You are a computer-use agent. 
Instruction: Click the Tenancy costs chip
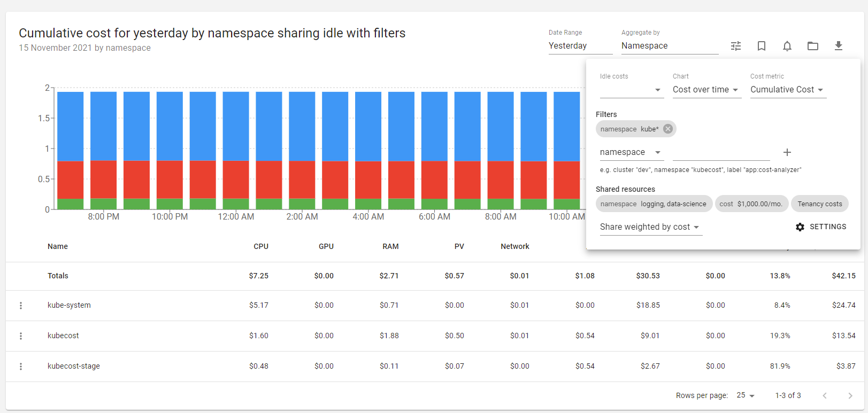(x=820, y=204)
